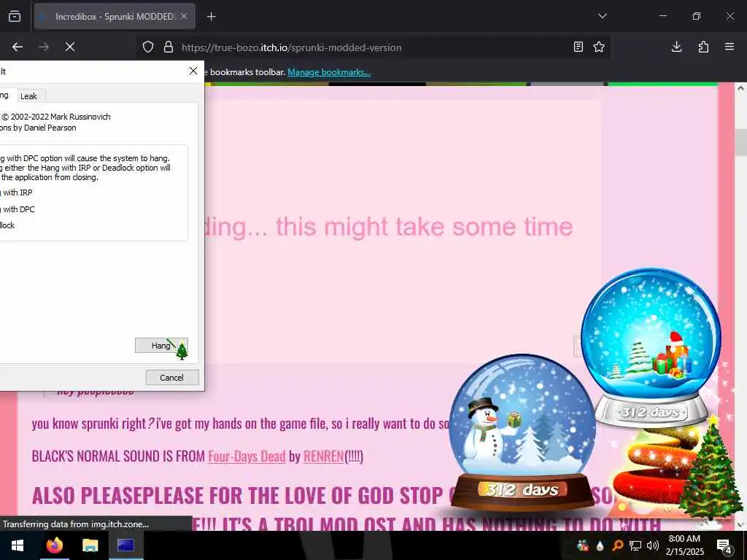Toggle reader view in address bar
Image resolution: width=747 pixels, height=560 pixels.
[578, 47]
